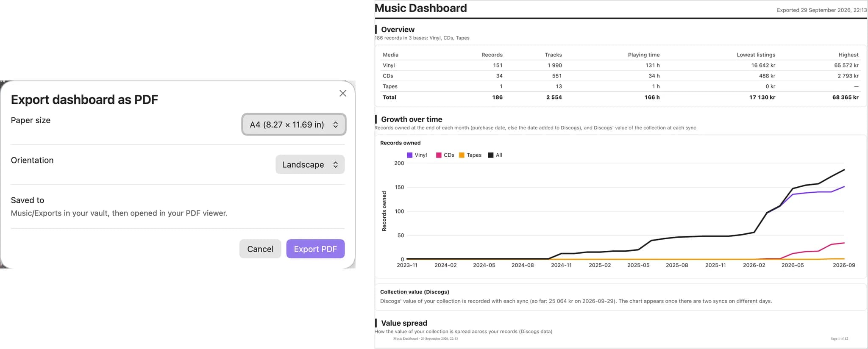Click the "Exported 29 September 2026, 22:13" timestamp
Image resolution: width=868 pixels, height=349 pixels.
coord(822,10)
